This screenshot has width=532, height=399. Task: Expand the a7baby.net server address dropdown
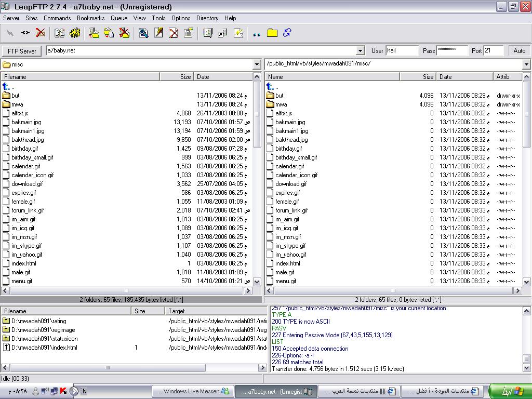[x=360, y=51]
